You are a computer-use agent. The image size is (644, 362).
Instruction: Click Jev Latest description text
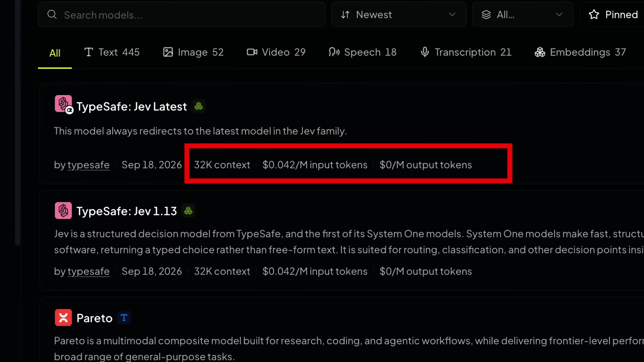(x=200, y=131)
